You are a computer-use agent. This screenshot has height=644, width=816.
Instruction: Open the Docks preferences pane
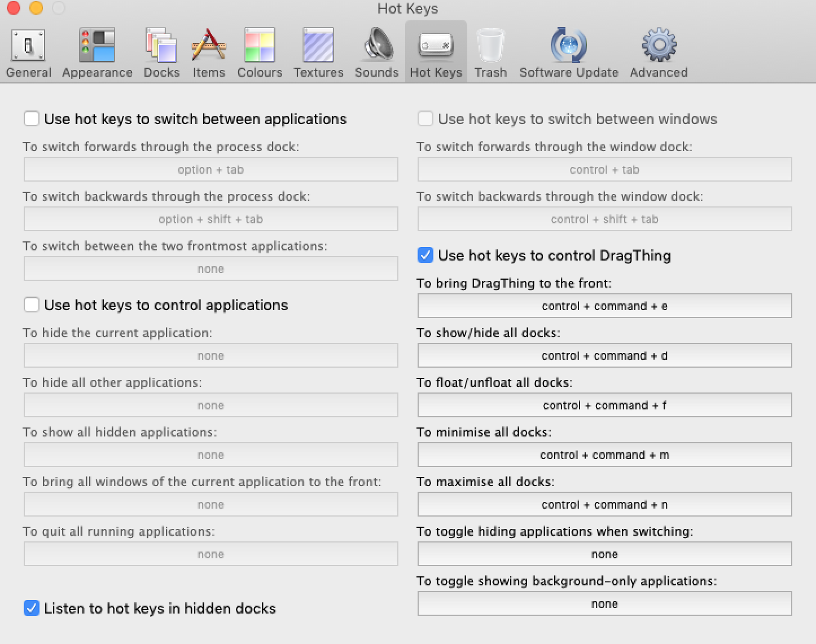coord(161,53)
